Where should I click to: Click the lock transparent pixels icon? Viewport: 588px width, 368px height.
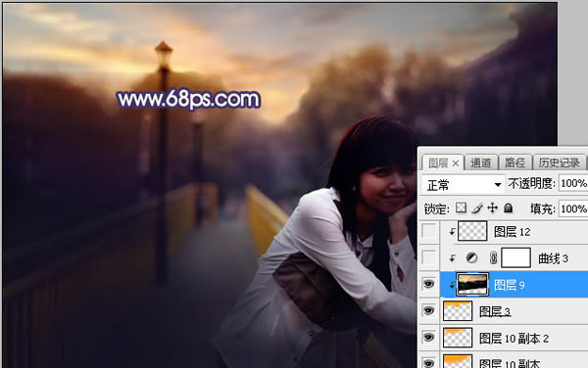point(461,207)
